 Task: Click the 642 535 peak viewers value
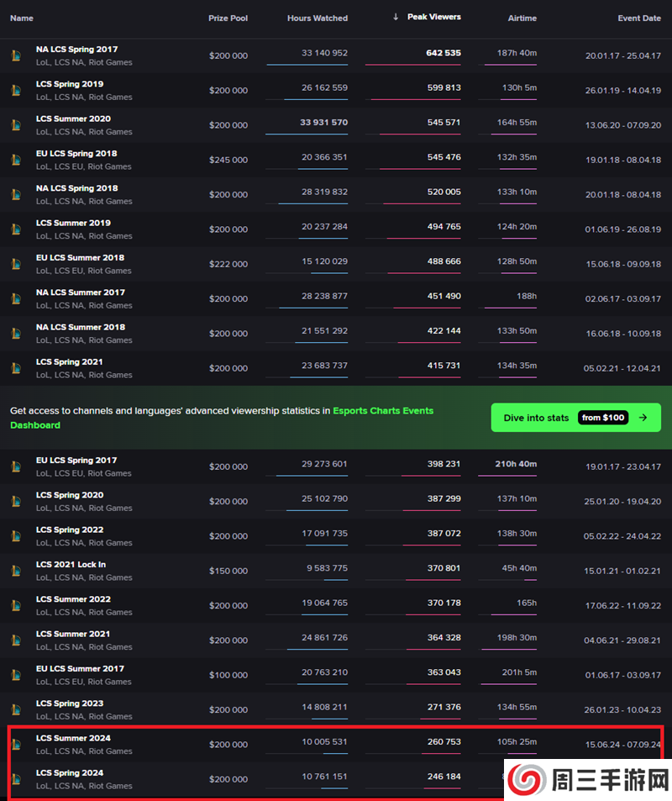click(443, 53)
